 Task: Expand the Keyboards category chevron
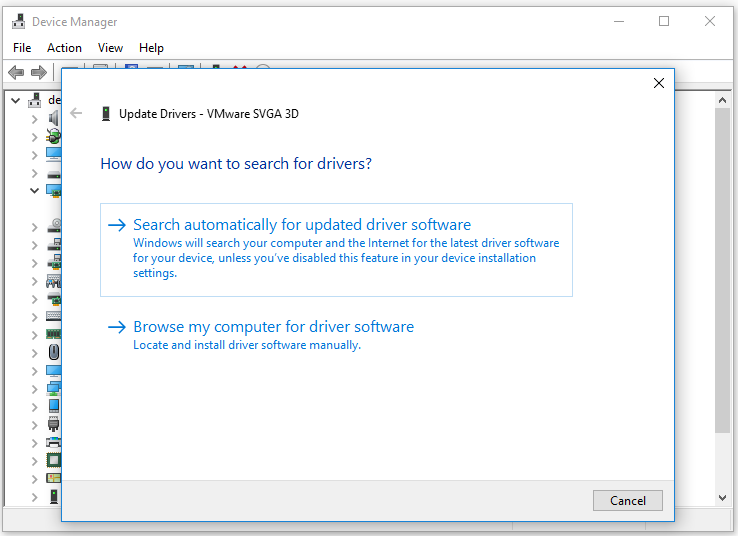[34, 317]
